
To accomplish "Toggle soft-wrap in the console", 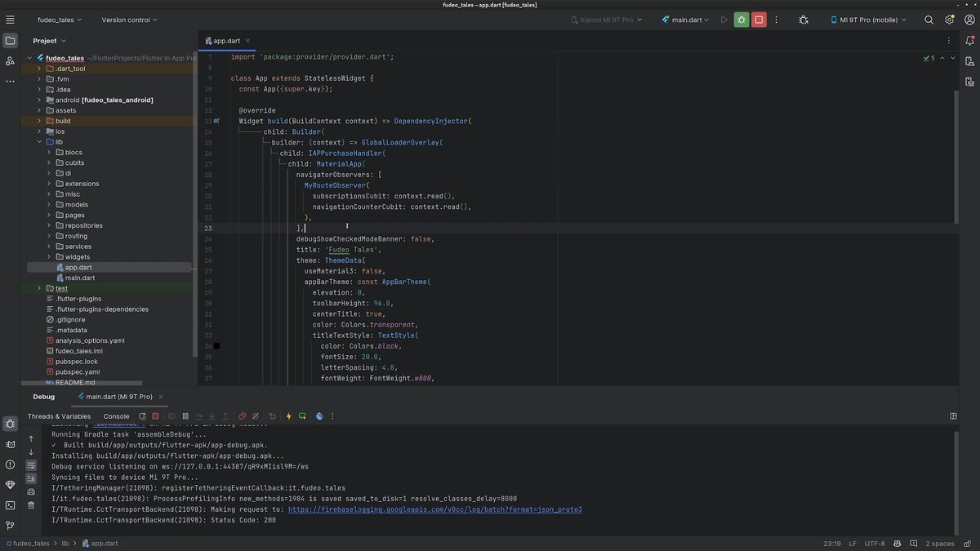I will 31,465.
